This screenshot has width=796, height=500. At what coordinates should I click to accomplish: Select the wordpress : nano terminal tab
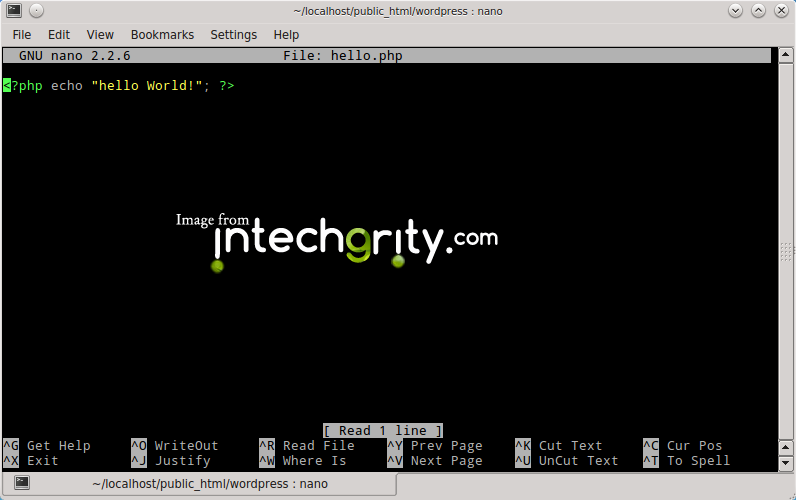click(x=199, y=484)
